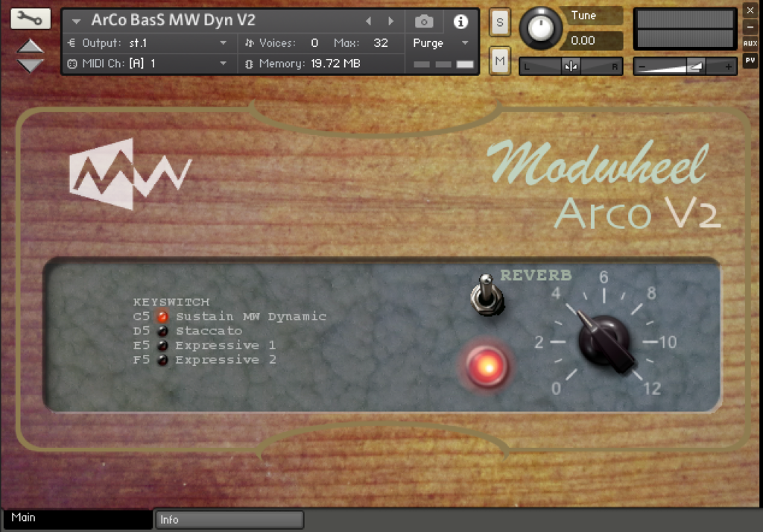Toggle the AUX sends button
This screenshot has height=532, width=763.
[x=750, y=43]
